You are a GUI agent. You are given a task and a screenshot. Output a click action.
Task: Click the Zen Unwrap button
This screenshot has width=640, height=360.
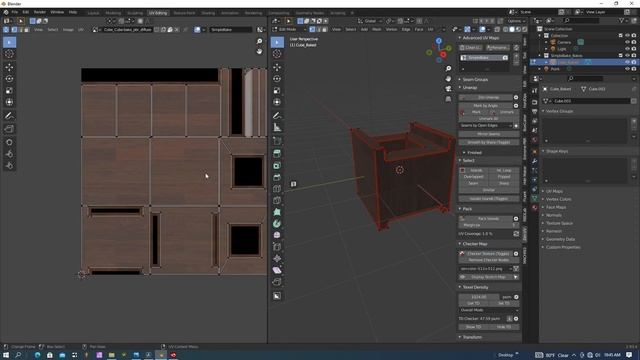(x=486, y=98)
